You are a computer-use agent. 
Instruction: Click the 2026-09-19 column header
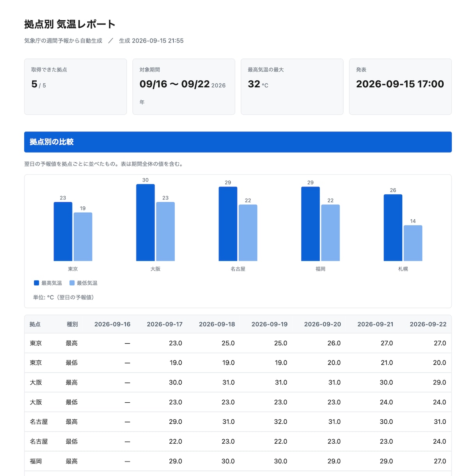point(270,324)
